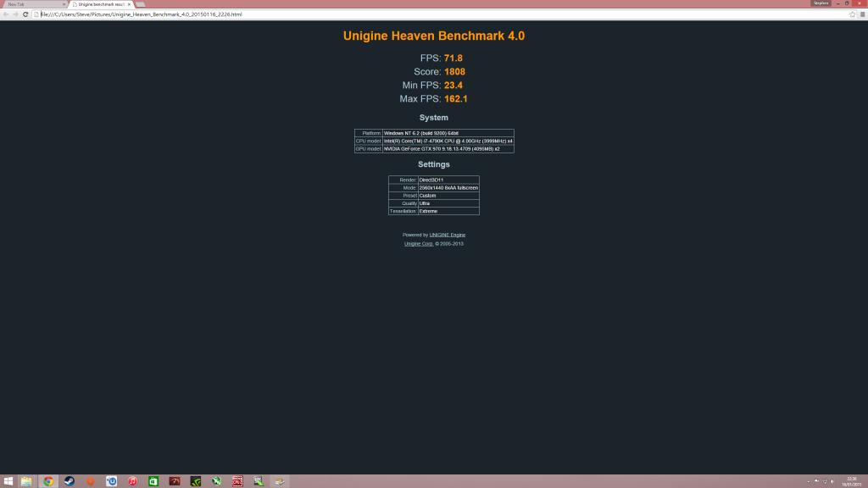
Task: Open the Unigine Corp. link
Action: [419, 244]
